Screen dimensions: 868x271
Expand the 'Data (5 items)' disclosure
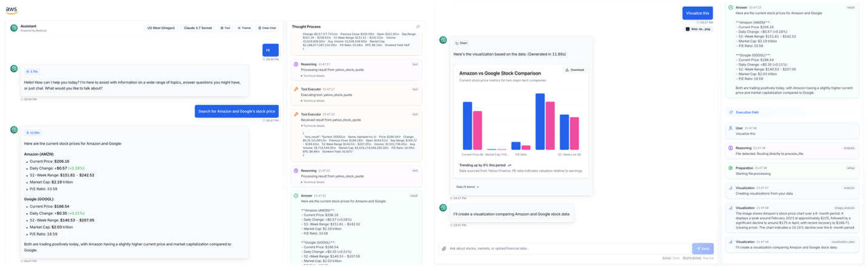click(x=467, y=187)
